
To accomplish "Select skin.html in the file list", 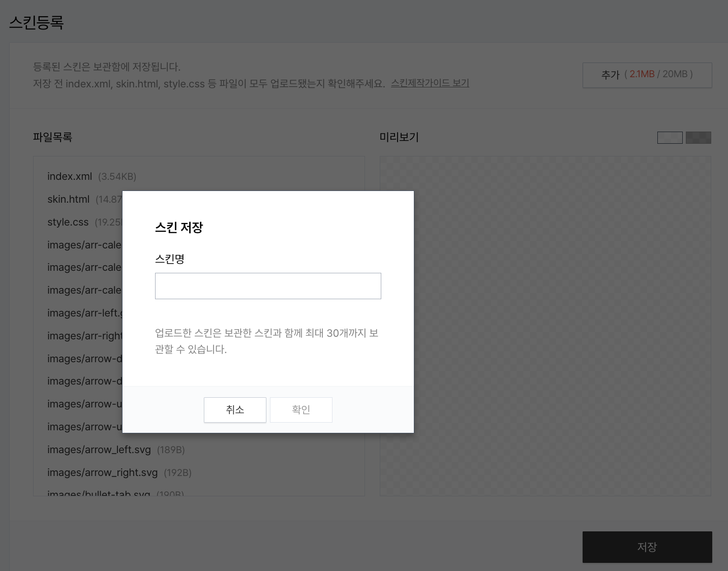I will coord(84,199).
